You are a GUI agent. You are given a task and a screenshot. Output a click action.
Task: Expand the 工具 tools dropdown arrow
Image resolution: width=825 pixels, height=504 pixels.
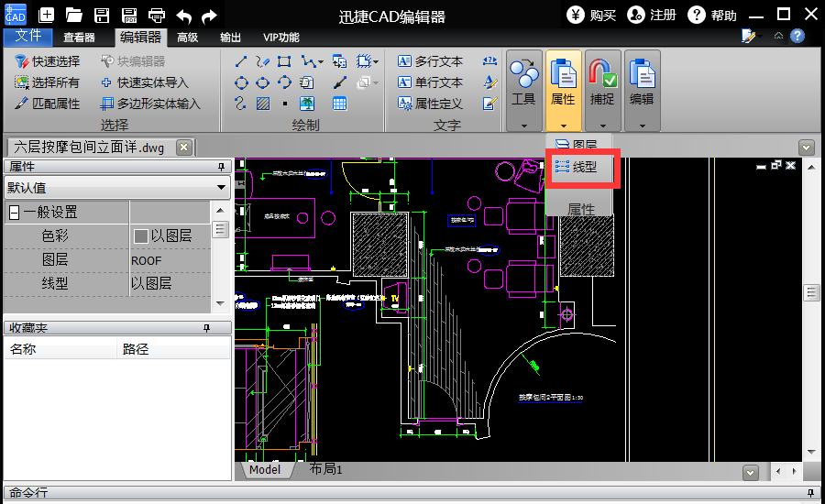[523, 125]
